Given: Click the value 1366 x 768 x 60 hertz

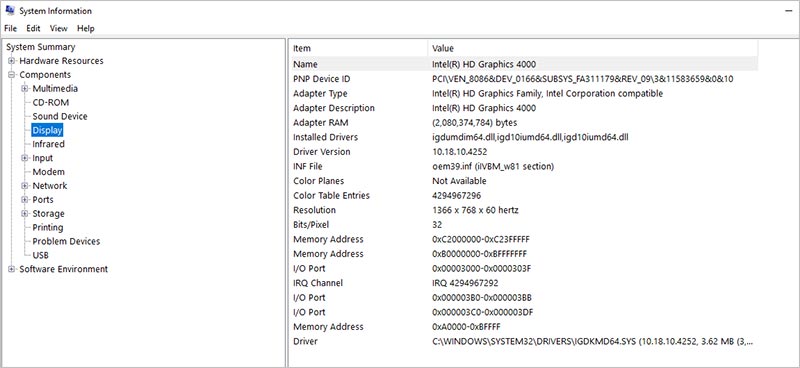Looking at the screenshot, I should point(476,210).
